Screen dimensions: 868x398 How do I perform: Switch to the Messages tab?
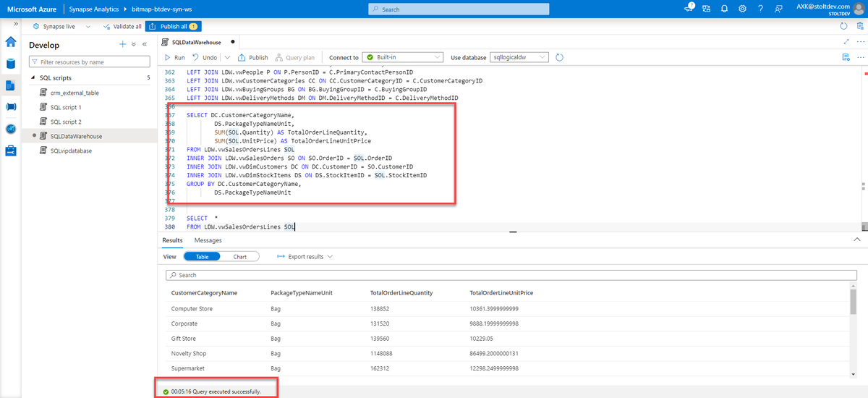coord(208,240)
